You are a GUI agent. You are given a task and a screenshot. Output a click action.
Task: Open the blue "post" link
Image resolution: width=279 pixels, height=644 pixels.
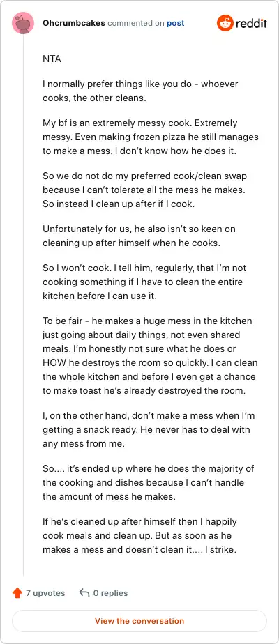pos(176,23)
